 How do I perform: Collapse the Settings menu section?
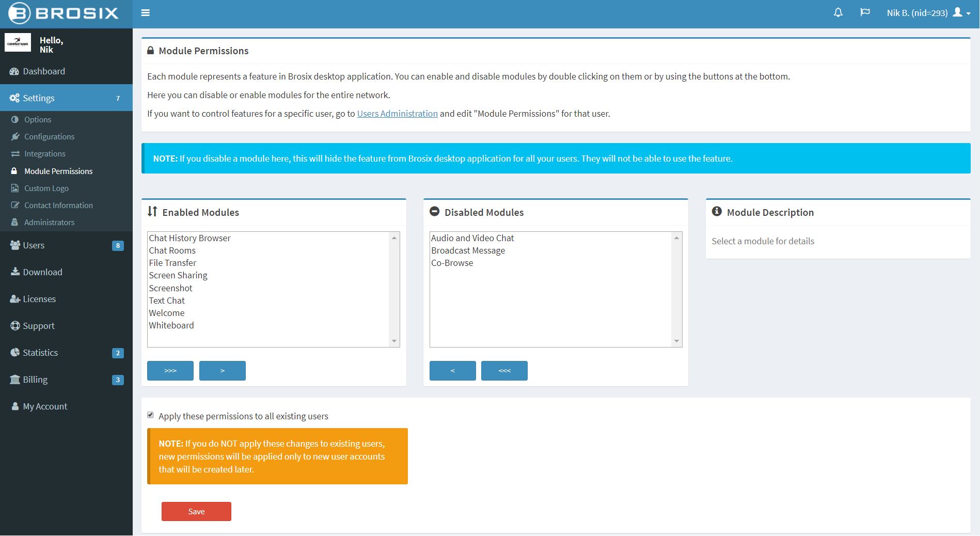pos(39,98)
